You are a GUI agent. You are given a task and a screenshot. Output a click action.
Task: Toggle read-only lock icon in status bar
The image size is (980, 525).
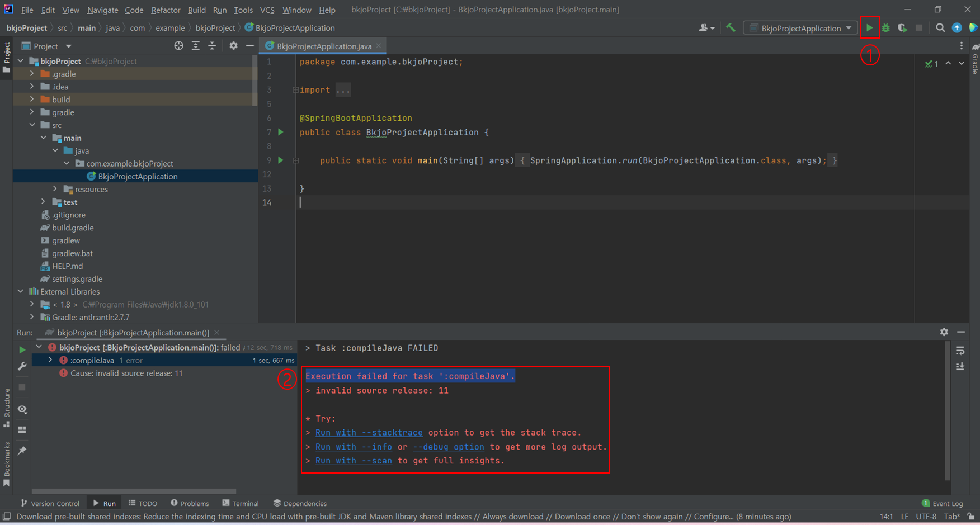click(971, 517)
